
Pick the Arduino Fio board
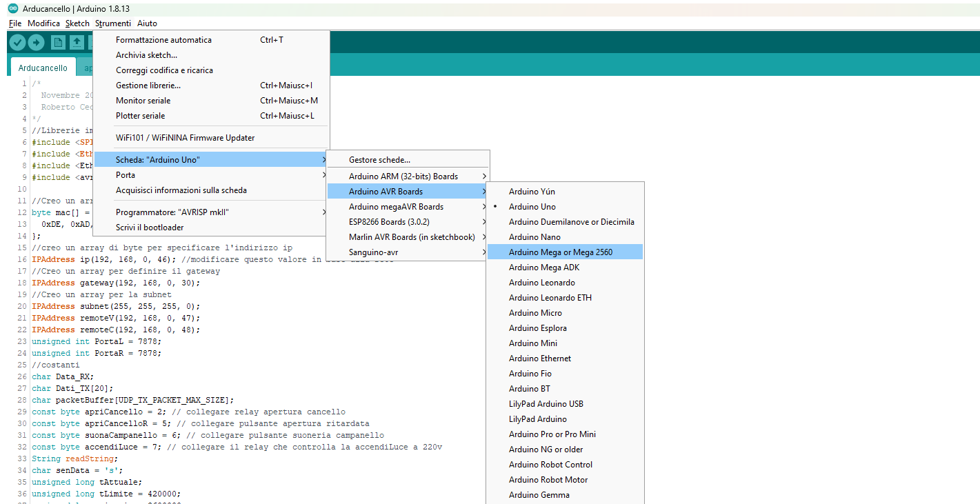click(x=565, y=374)
